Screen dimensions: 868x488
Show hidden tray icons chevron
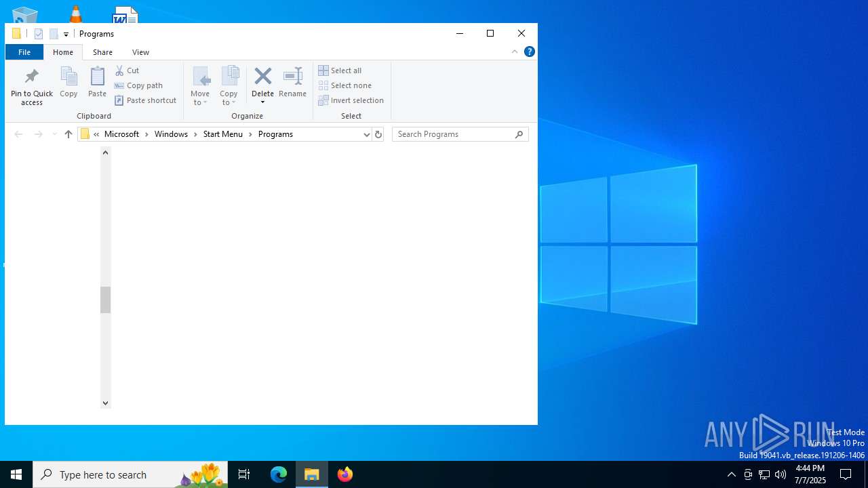click(732, 474)
